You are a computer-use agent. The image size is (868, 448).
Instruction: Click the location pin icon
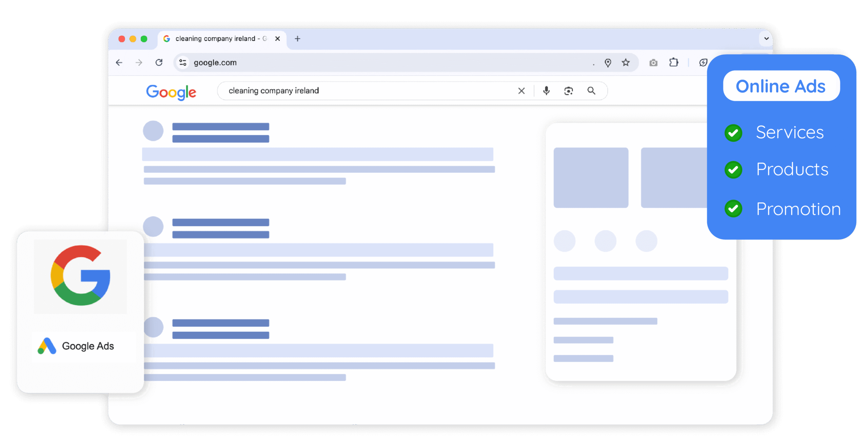coord(608,63)
